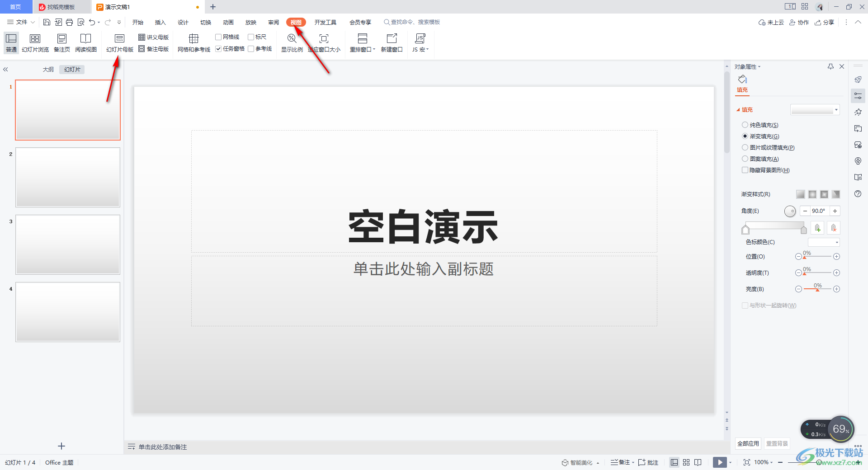Start slideshow from status bar play button

(720, 462)
